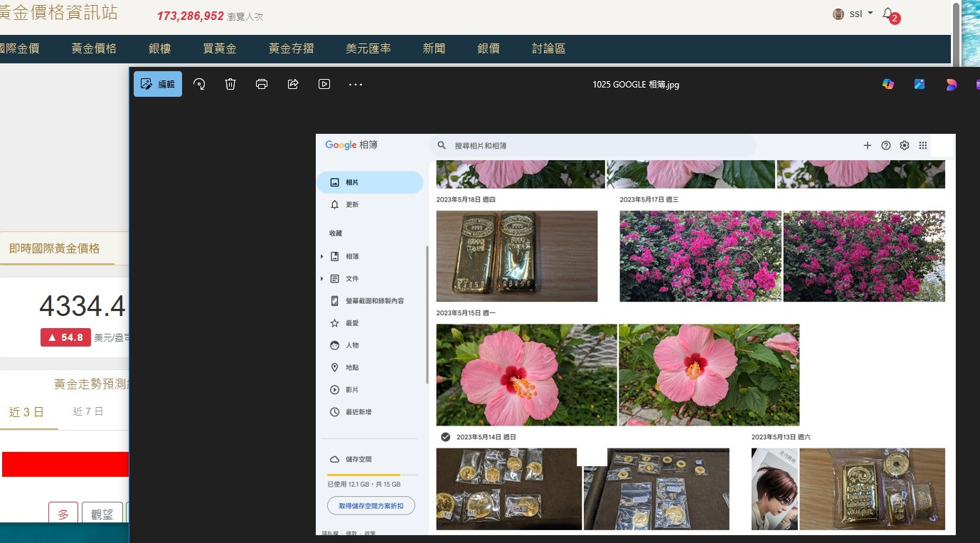This screenshot has height=543, width=980.
Task: Toggle the checkmark beside 2023年5月14日
Action: click(x=445, y=437)
